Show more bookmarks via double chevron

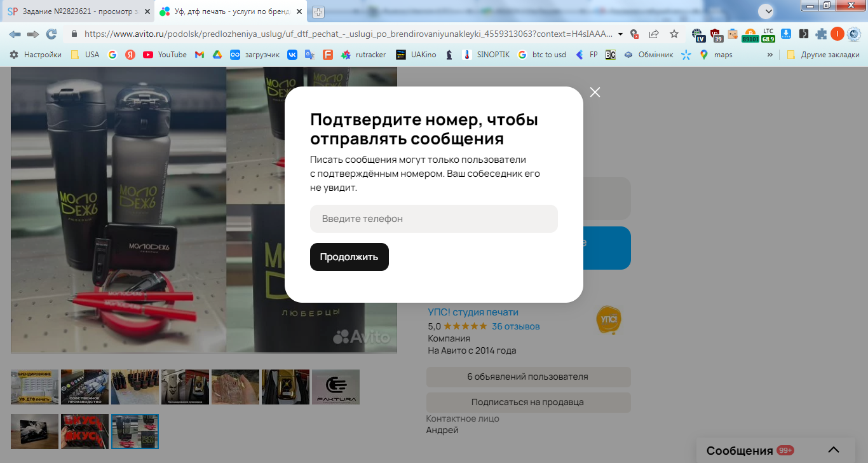click(x=770, y=55)
